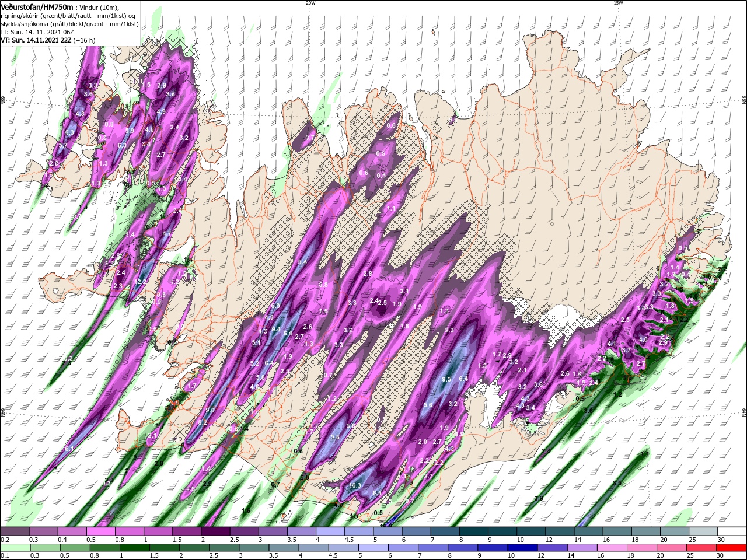
Task: Click the 9.5 precipitation value on the map
Action: click(x=447, y=379)
